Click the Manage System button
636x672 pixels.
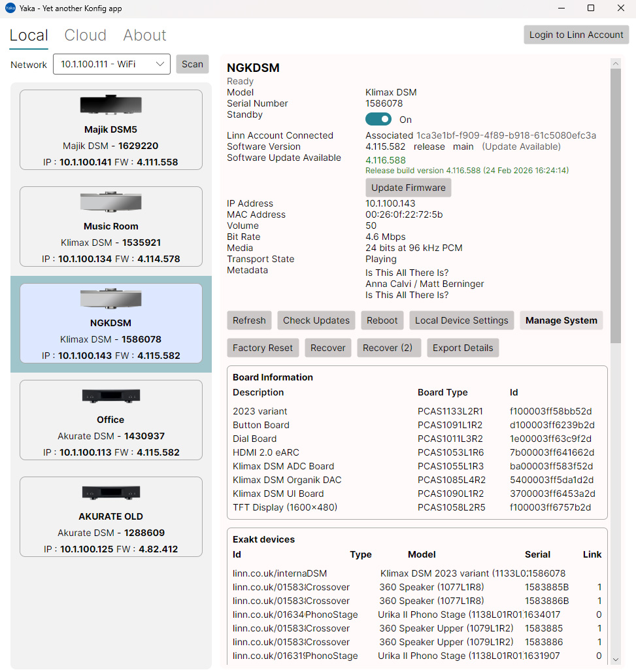pos(561,320)
